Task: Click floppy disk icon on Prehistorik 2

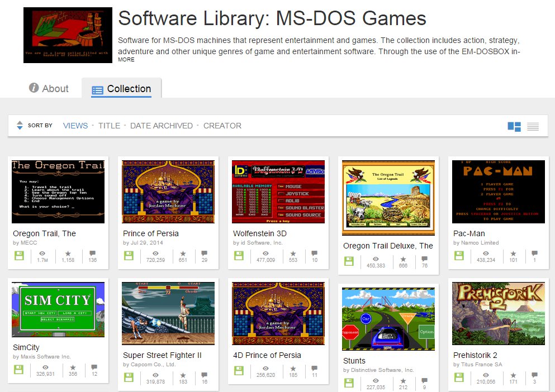Action: coord(459,377)
